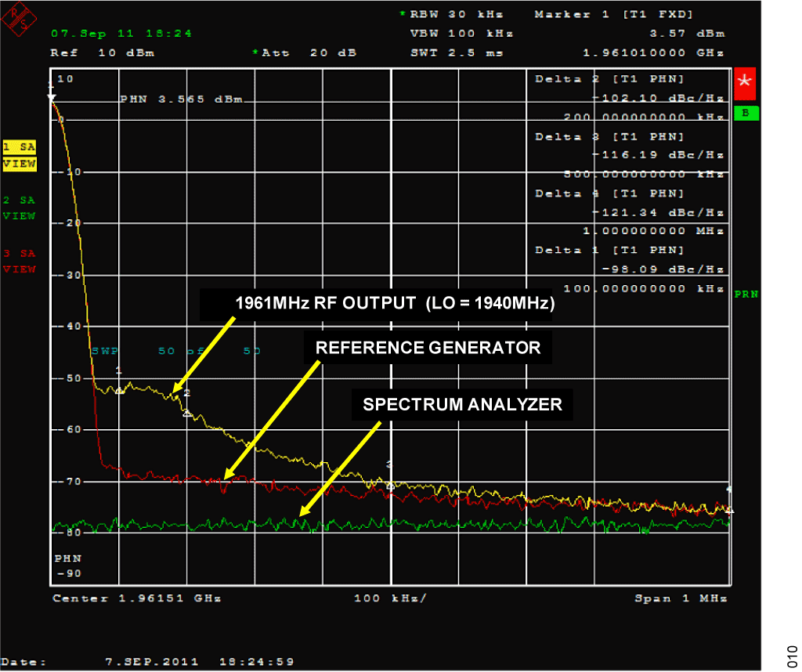Click the 100.000000000 kHz offset value
The height and width of the screenshot is (672, 802).
(644, 288)
